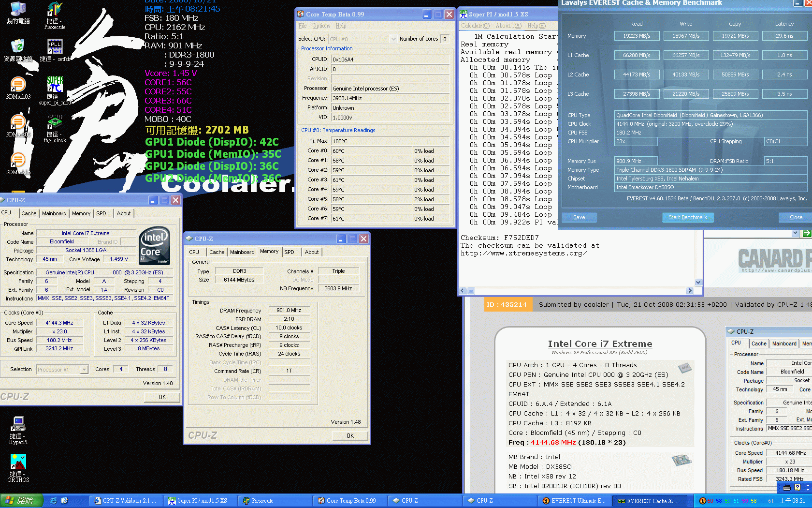
Task: Click the Windows Start button
Action: point(21,501)
